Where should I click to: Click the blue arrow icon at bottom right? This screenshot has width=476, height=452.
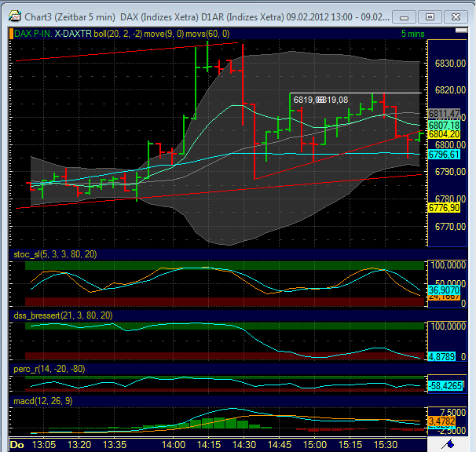pos(448,443)
